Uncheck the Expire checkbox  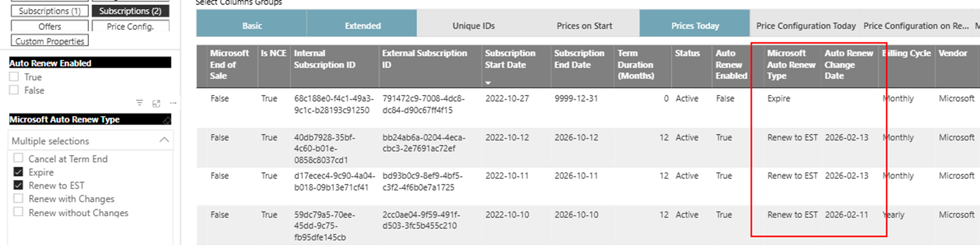point(18,172)
